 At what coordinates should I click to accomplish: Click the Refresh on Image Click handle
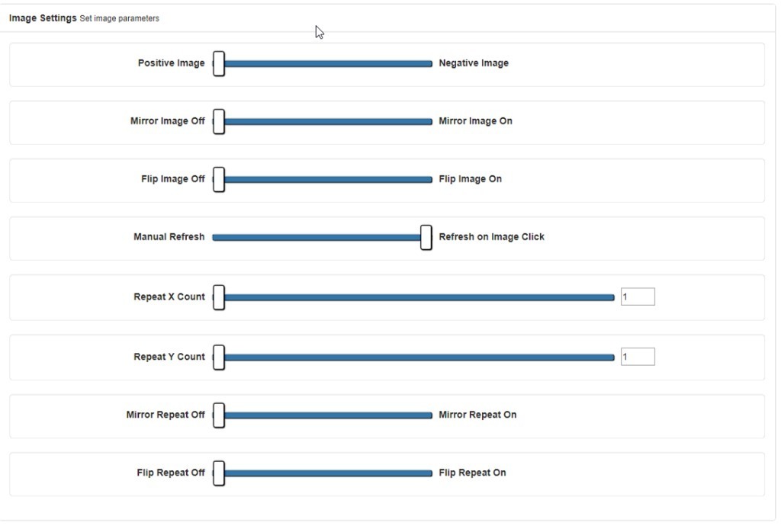[426, 237]
